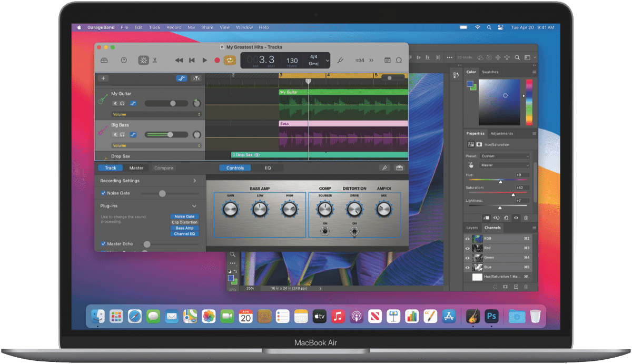Select the Master button in Smart Controls
The width and height of the screenshot is (632, 364).
pos(136,168)
